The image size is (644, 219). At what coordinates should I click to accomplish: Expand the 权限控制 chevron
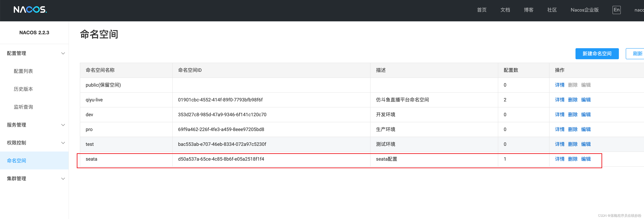[63, 143]
